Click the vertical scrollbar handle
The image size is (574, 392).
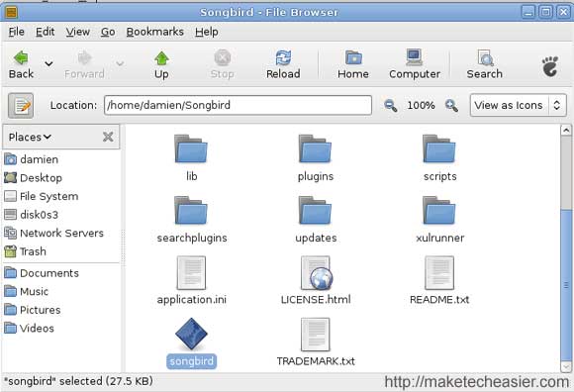(x=566, y=285)
